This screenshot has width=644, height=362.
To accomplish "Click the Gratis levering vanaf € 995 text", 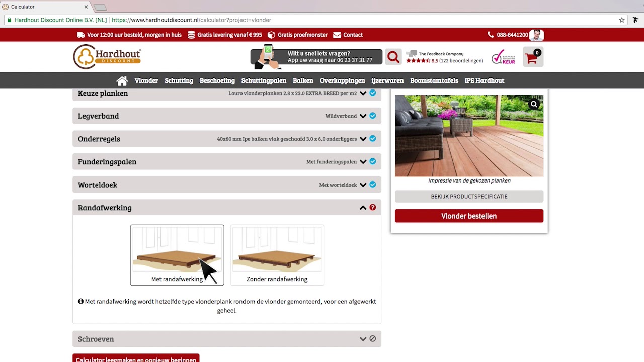I will click(229, 35).
